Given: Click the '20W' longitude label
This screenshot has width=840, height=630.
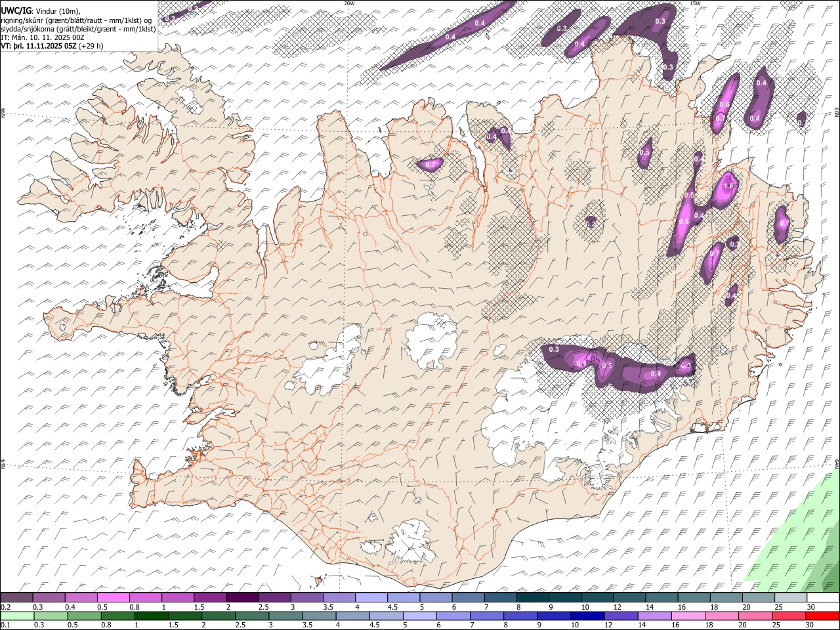Looking at the screenshot, I should click(x=349, y=3).
